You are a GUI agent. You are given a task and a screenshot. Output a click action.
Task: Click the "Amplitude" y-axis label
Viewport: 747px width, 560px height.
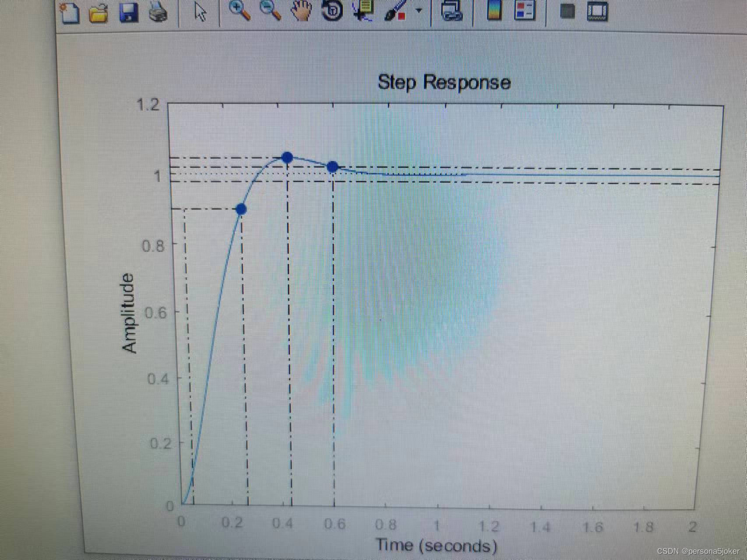pyautogui.click(x=129, y=313)
